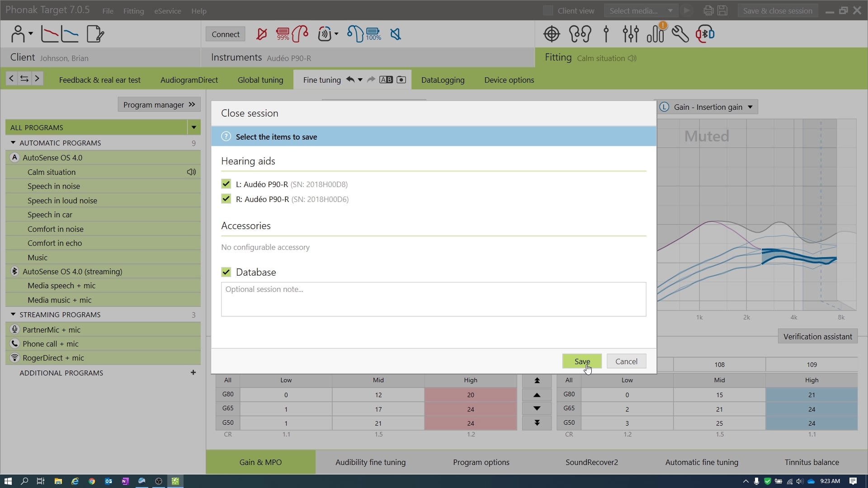This screenshot has width=868, height=488.
Task: Open the equalizer fitting sliders icon
Action: click(631, 34)
